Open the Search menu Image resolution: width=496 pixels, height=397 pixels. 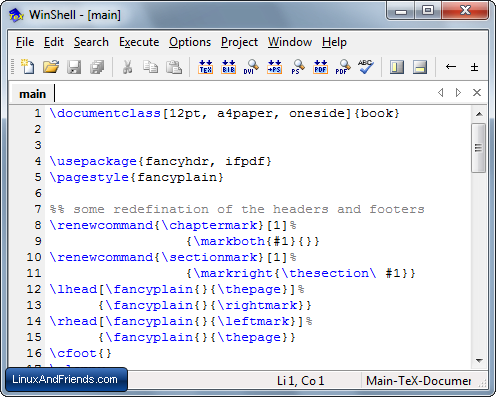click(x=91, y=42)
